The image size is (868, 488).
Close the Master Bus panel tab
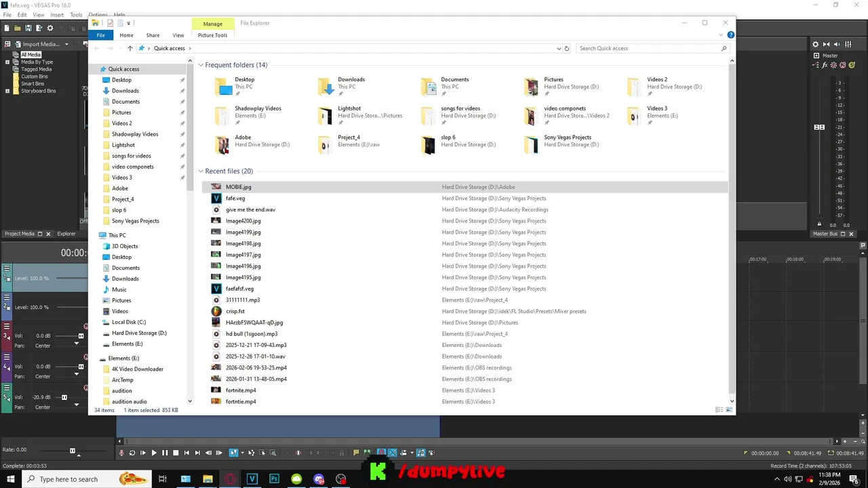851,234
